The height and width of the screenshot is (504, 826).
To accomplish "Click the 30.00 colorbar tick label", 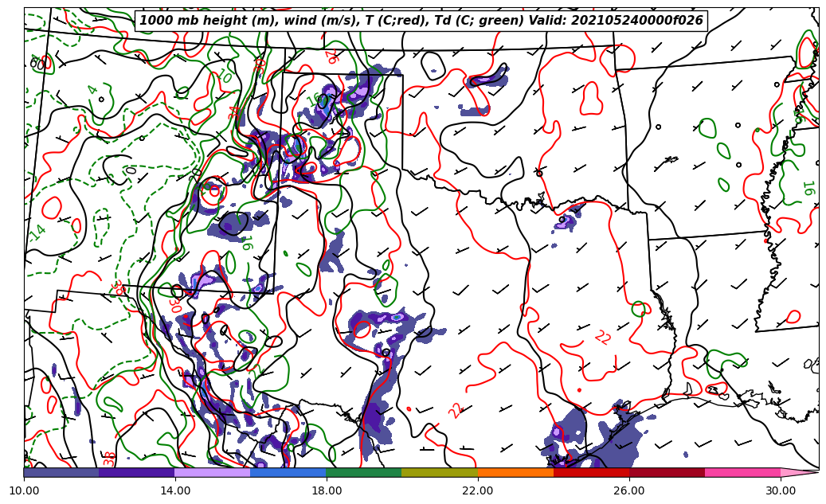I will coord(781,490).
